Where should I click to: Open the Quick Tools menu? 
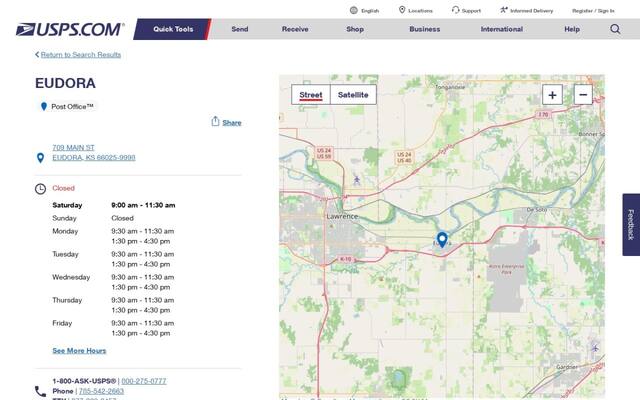[x=173, y=29]
